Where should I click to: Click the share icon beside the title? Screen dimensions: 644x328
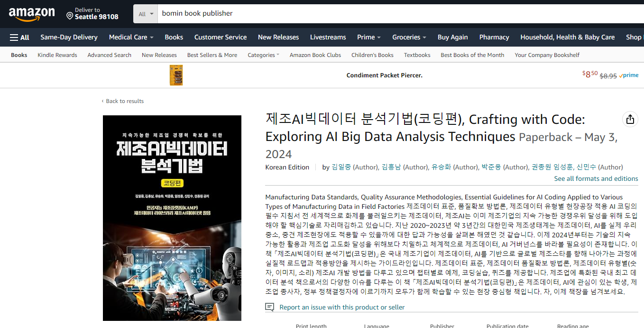point(630,119)
